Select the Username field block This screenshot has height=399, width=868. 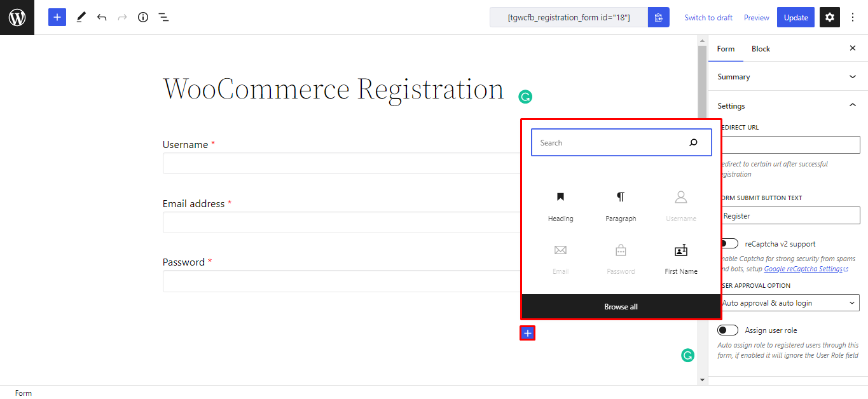click(680, 203)
